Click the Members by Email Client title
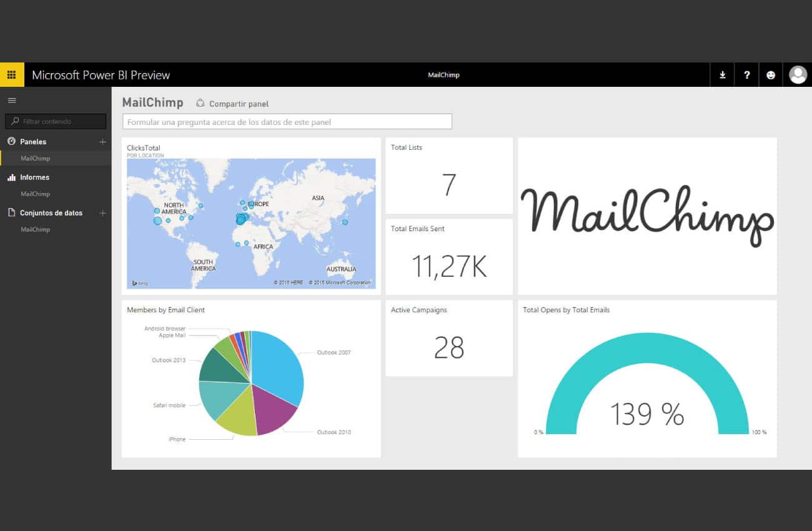The image size is (812, 531). pyautogui.click(x=166, y=310)
